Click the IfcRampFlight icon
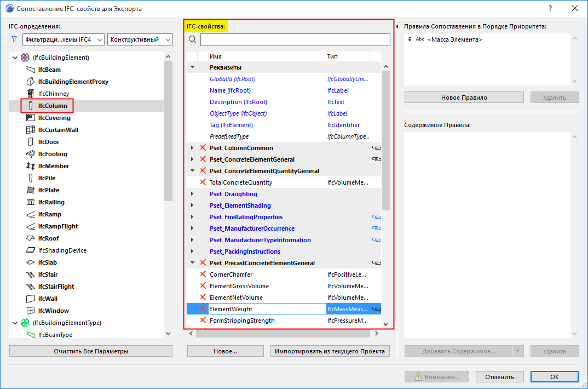This screenshot has width=588, height=389. pyautogui.click(x=30, y=226)
